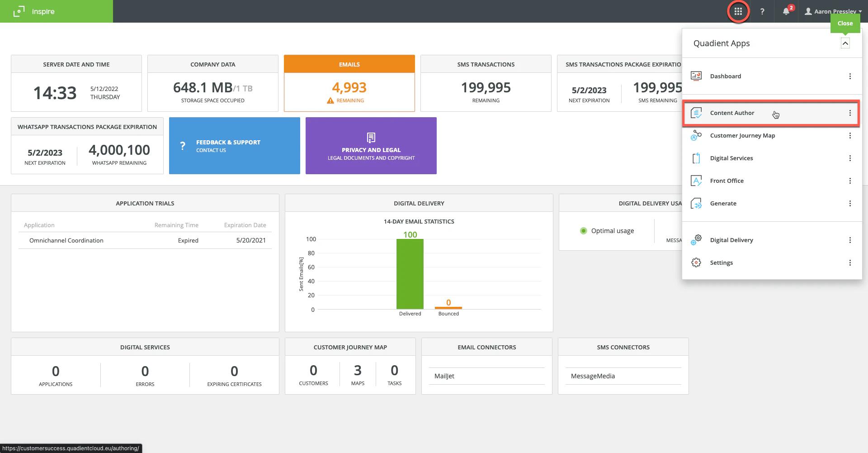
Task: Select Content Author from Quadient Apps
Action: click(732, 113)
